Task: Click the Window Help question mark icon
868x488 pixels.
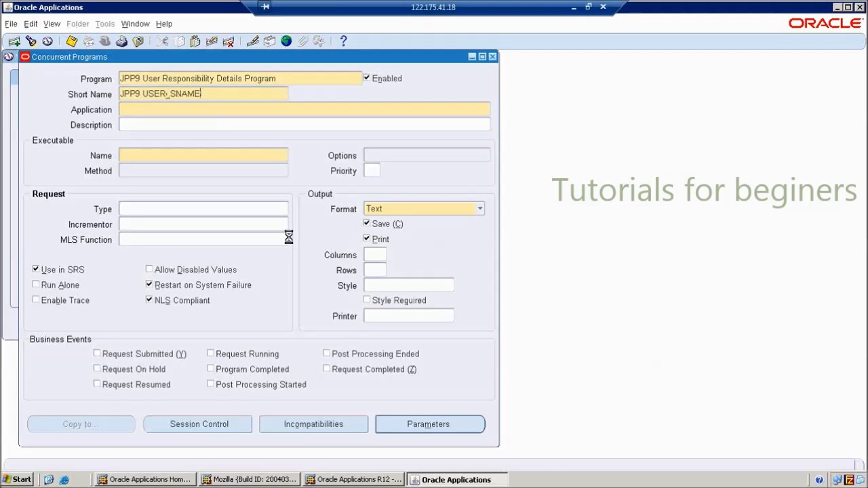Action: 343,41
